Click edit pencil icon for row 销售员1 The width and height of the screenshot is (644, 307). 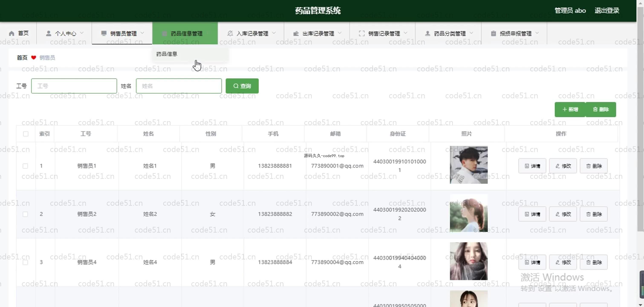tap(557, 166)
